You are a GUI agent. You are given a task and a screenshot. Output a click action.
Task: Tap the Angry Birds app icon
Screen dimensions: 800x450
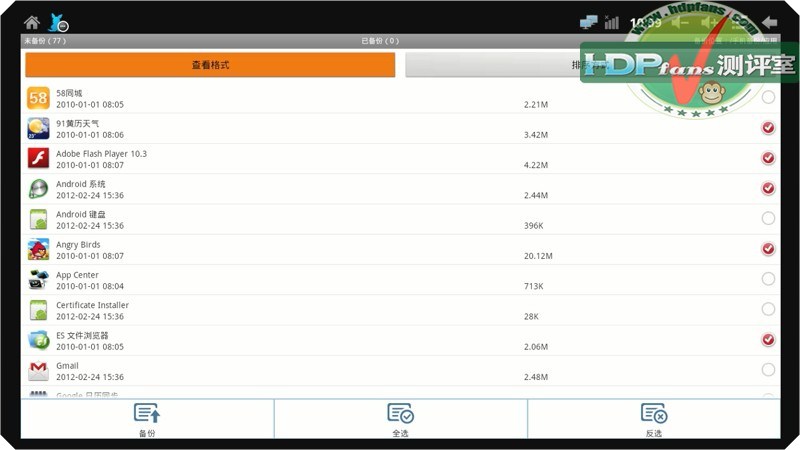pyautogui.click(x=38, y=249)
